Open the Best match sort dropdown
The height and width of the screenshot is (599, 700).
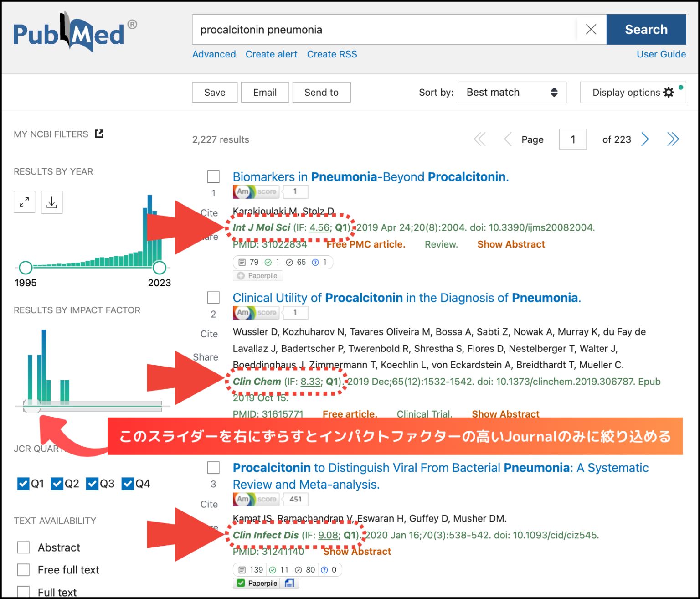(x=512, y=92)
